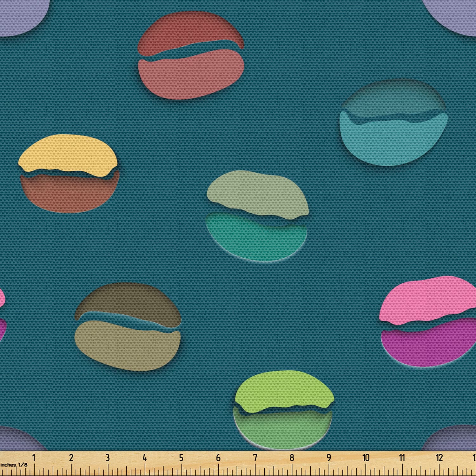Select the pink and magenta macaron
This screenshot has height=476, width=476.
(x=428, y=321)
